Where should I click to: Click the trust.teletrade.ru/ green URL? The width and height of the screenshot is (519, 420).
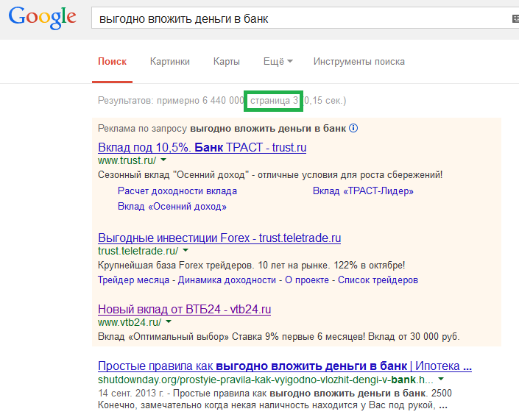point(138,251)
